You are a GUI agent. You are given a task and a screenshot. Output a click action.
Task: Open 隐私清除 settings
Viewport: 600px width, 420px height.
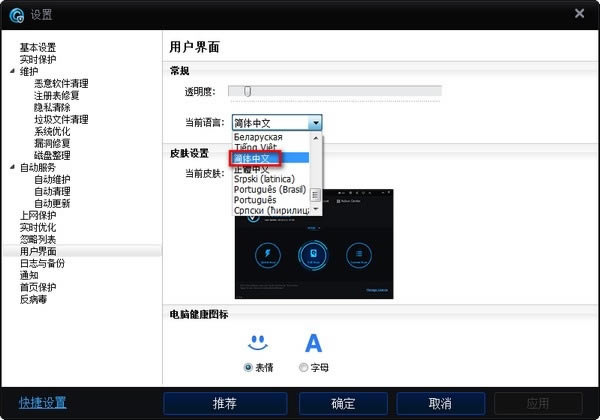[52, 107]
